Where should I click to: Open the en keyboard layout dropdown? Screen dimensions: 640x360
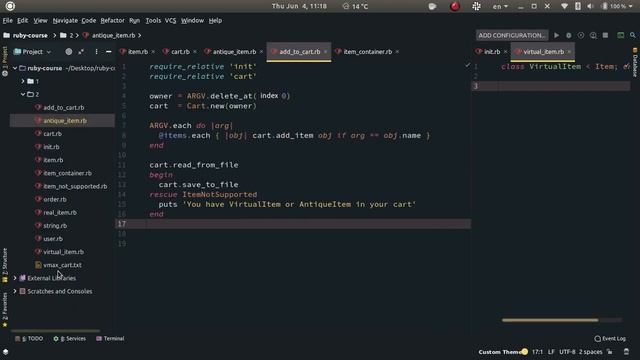coord(500,6)
